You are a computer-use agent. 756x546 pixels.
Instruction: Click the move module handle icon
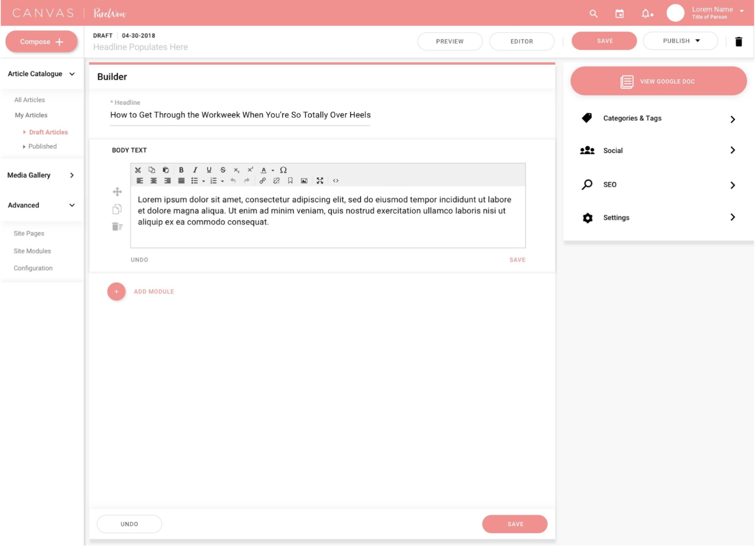117,192
